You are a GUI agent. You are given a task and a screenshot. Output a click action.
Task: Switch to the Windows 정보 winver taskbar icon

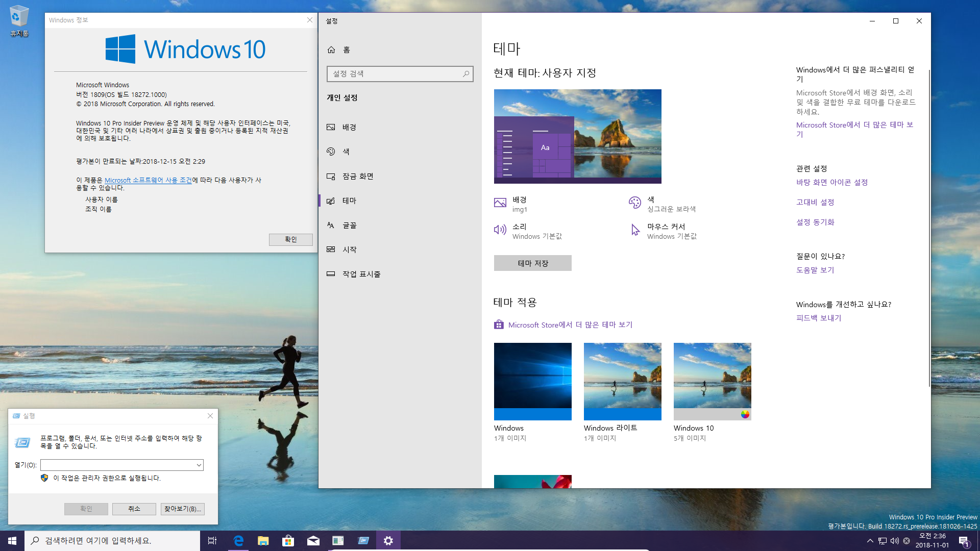click(x=338, y=541)
